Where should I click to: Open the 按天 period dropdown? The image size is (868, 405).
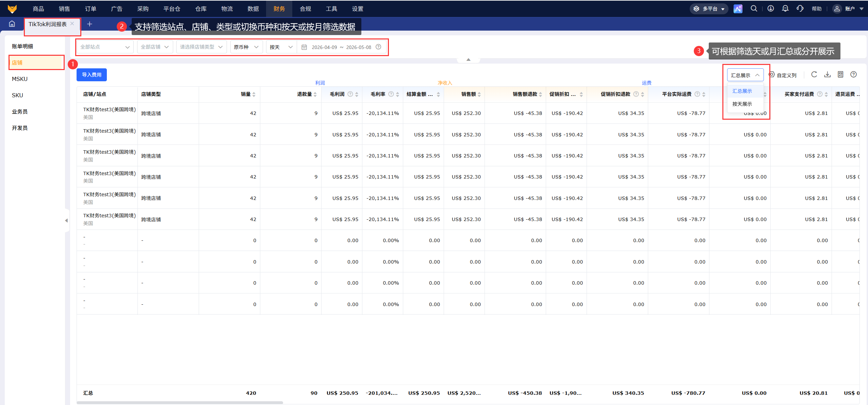click(x=281, y=47)
